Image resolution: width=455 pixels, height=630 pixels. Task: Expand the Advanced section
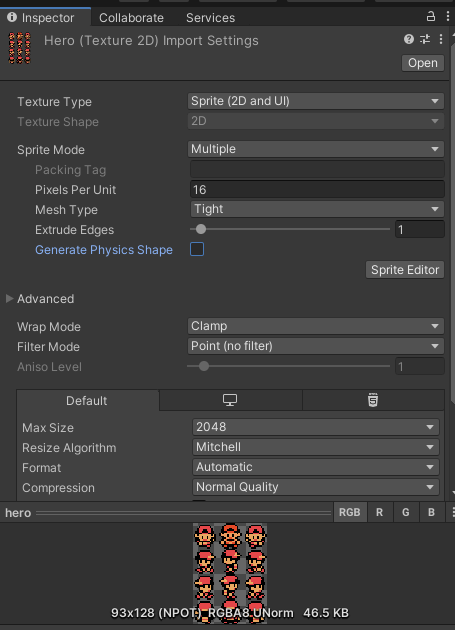(x=10, y=299)
